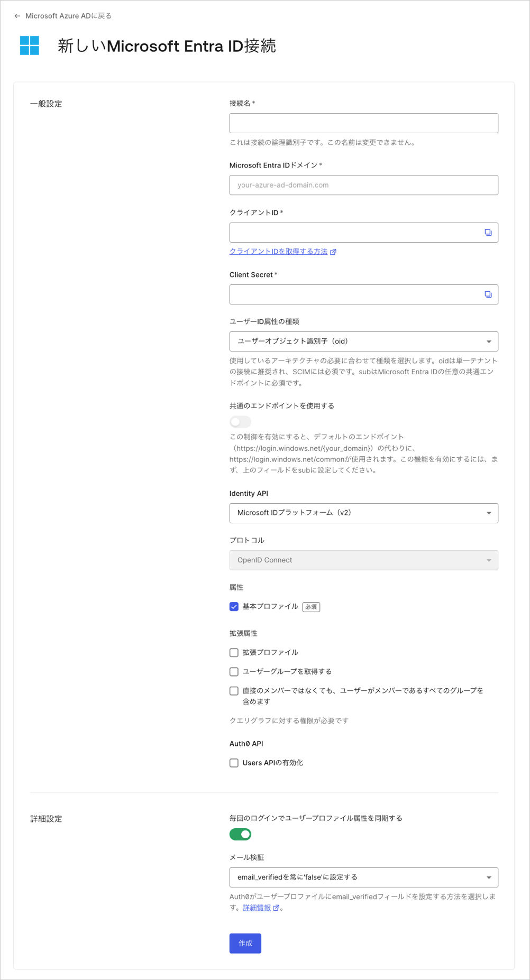This screenshot has height=980, width=530.
Task: Copy the クライアントID field value icon
Action: point(488,233)
